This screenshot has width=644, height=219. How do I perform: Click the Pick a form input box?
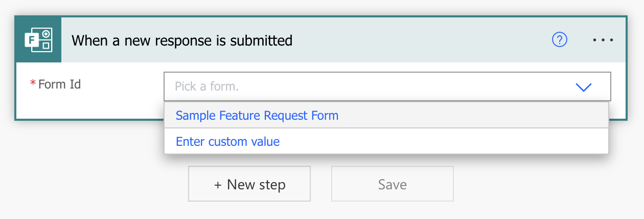click(387, 86)
